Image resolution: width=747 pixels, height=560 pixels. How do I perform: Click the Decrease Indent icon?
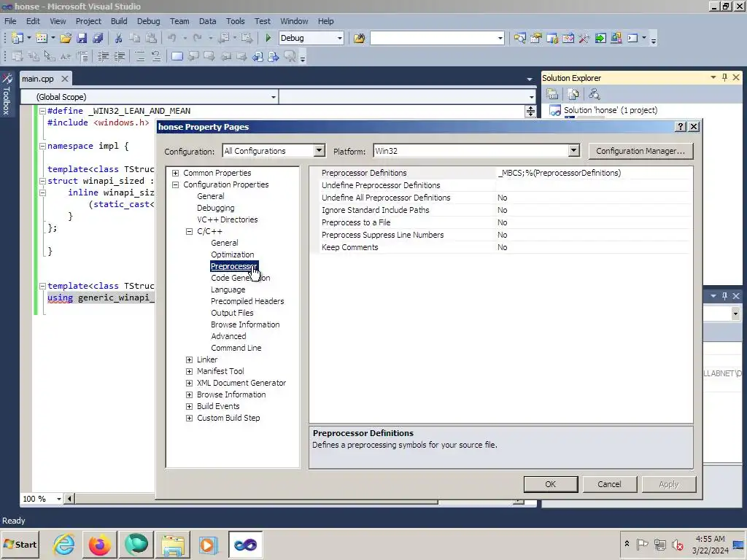click(x=103, y=57)
